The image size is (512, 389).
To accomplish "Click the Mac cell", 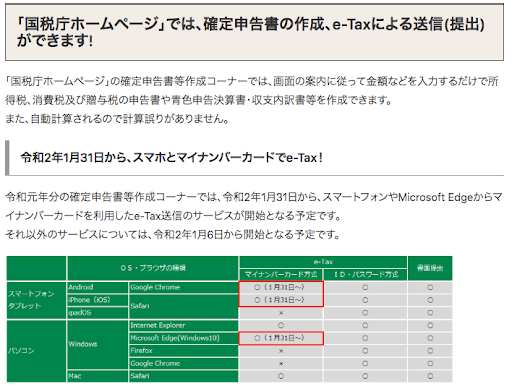I will tap(98, 376).
